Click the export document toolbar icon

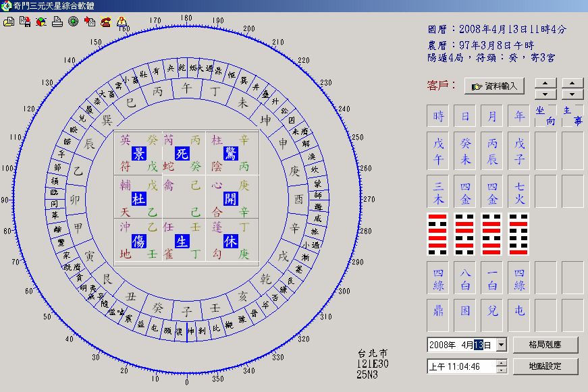click(x=90, y=22)
